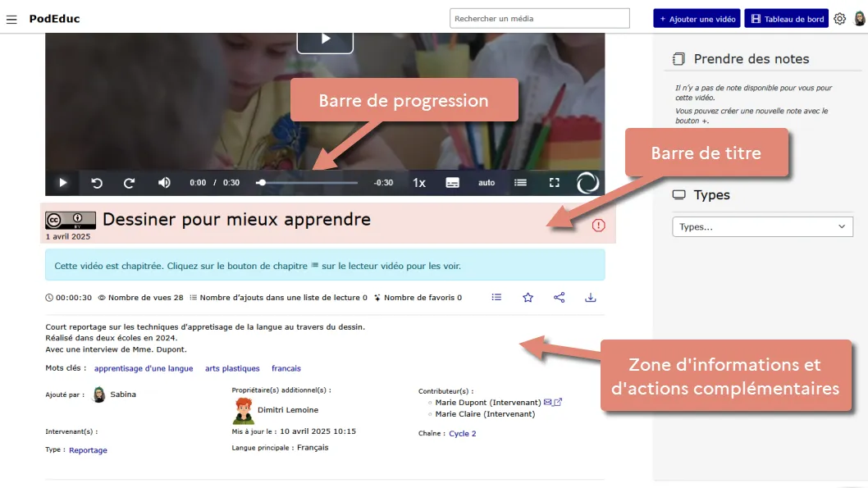Expand the Types dropdown
This screenshot has height=488, width=868.
762,227
